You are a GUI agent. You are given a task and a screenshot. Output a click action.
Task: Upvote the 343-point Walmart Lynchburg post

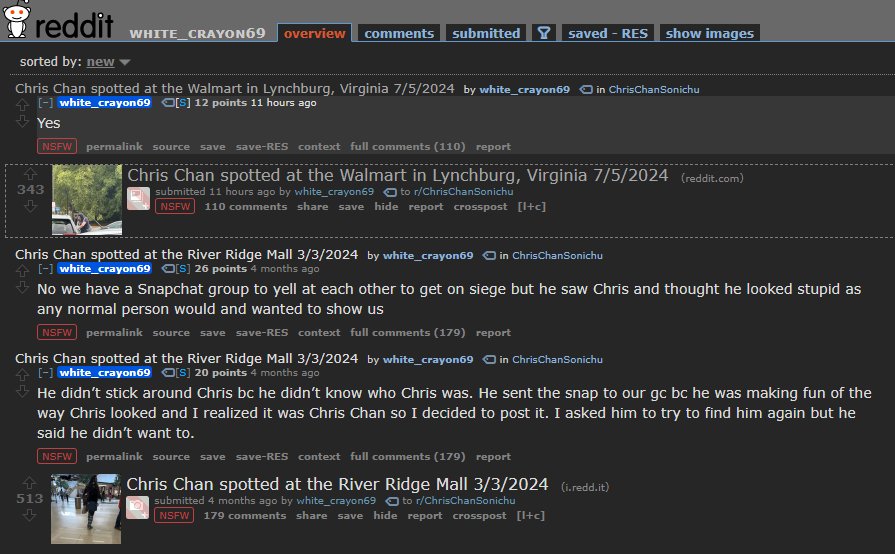coord(30,174)
